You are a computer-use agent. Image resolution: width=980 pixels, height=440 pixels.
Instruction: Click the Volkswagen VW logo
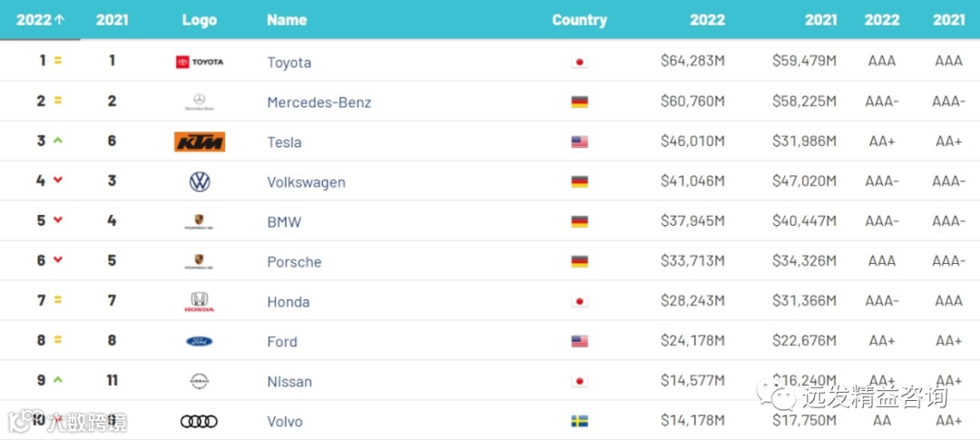pyautogui.click(x=200, y=181)
